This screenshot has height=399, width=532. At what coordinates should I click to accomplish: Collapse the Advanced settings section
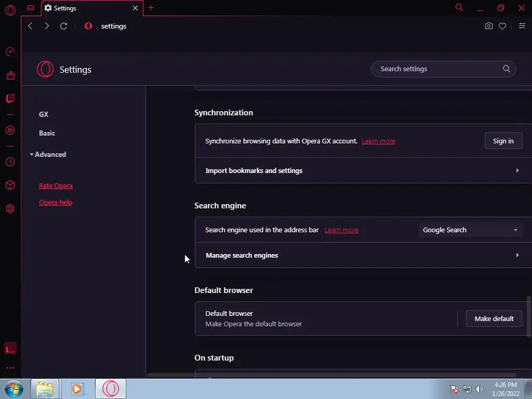[48, 154]
